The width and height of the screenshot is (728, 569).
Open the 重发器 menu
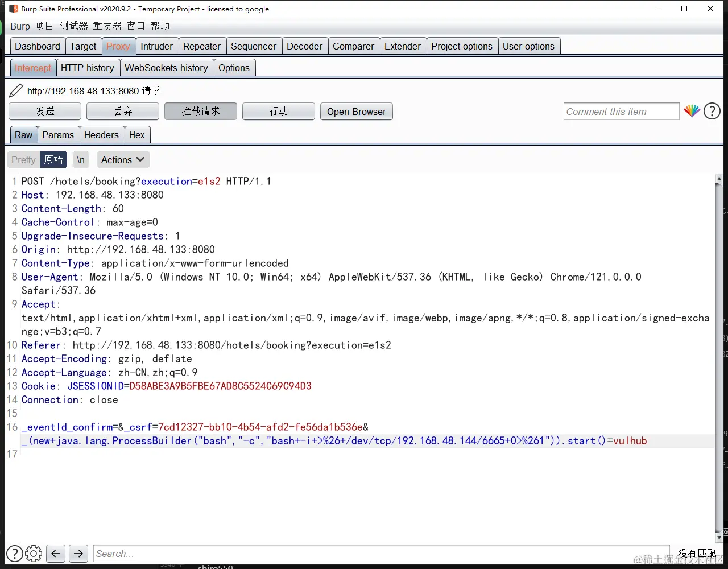tap(107, 26)
